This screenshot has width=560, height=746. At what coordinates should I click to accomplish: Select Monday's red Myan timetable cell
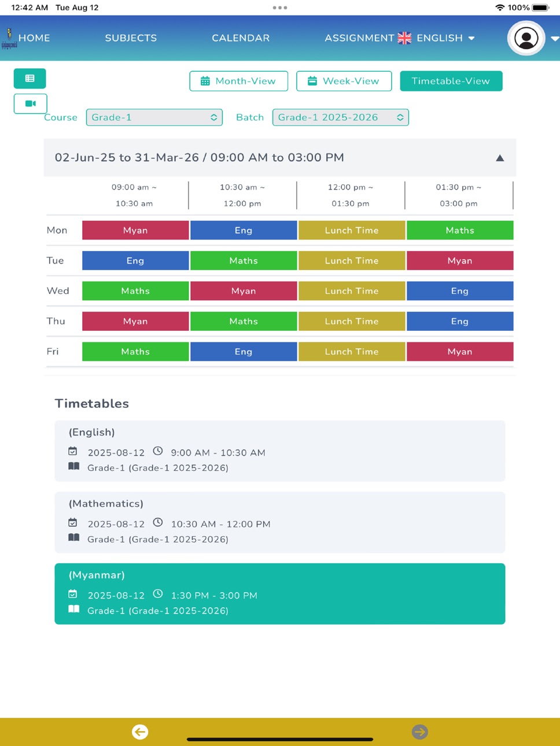[135, 230]
